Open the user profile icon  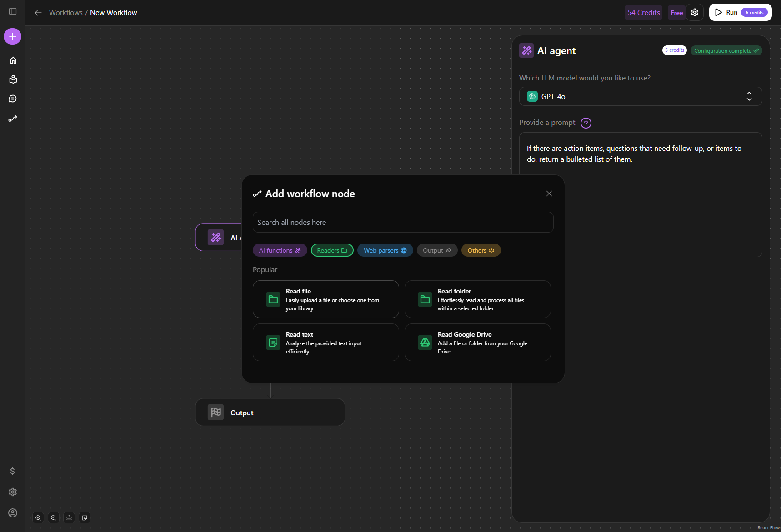tap(13, 513)
